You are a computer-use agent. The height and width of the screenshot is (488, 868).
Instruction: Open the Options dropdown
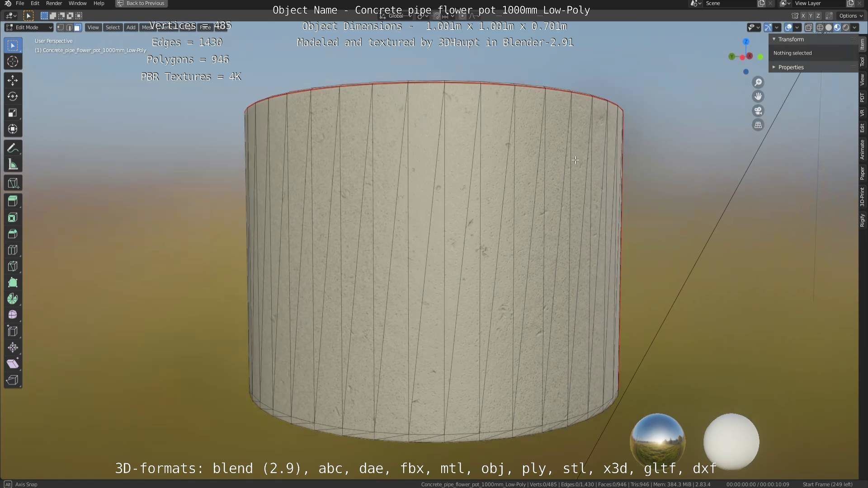[850, 16]
